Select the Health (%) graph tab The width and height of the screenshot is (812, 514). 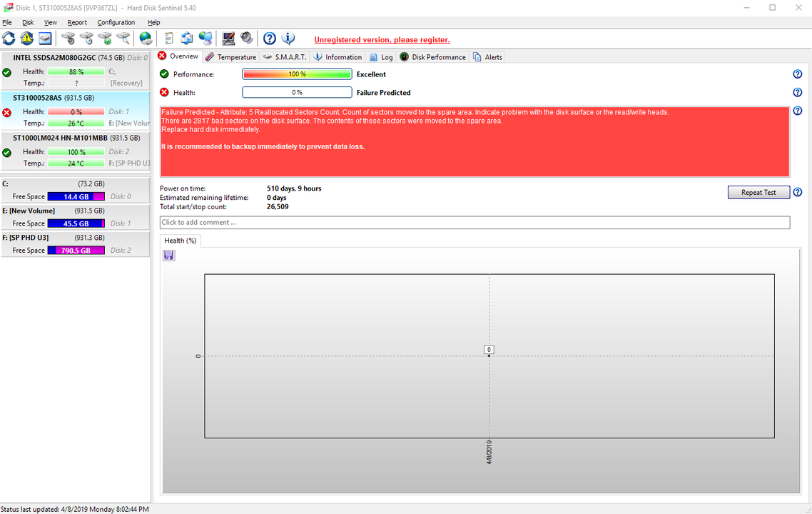click(x=181, y=241)
